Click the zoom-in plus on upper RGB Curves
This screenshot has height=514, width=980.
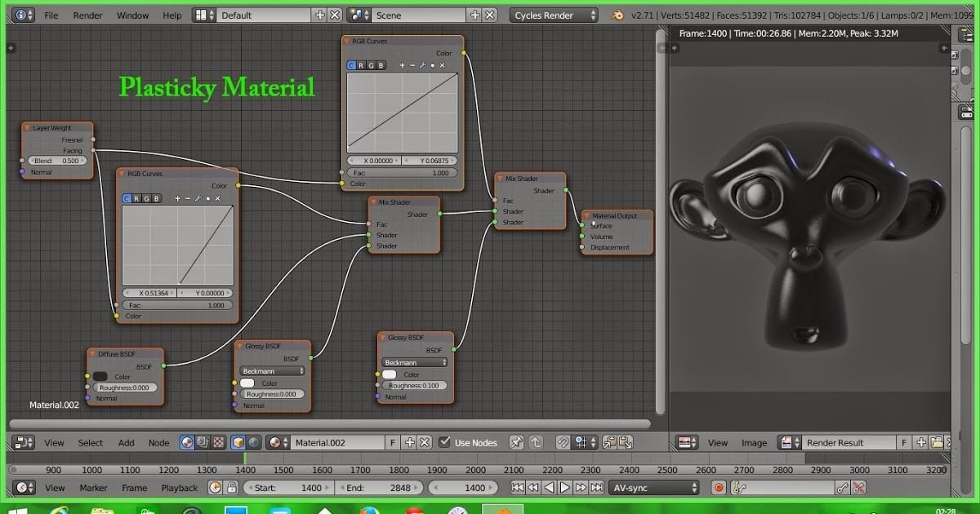tap(402, 65)
